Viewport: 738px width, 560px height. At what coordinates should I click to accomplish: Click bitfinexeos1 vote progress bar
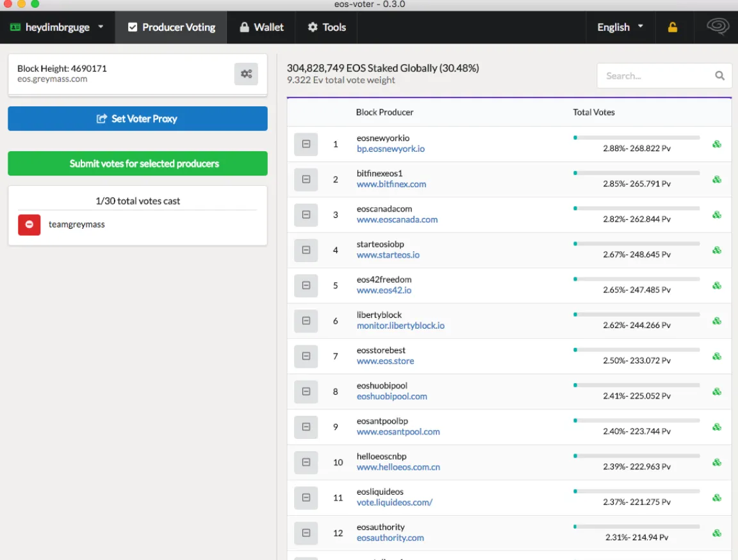coord(636,173)
